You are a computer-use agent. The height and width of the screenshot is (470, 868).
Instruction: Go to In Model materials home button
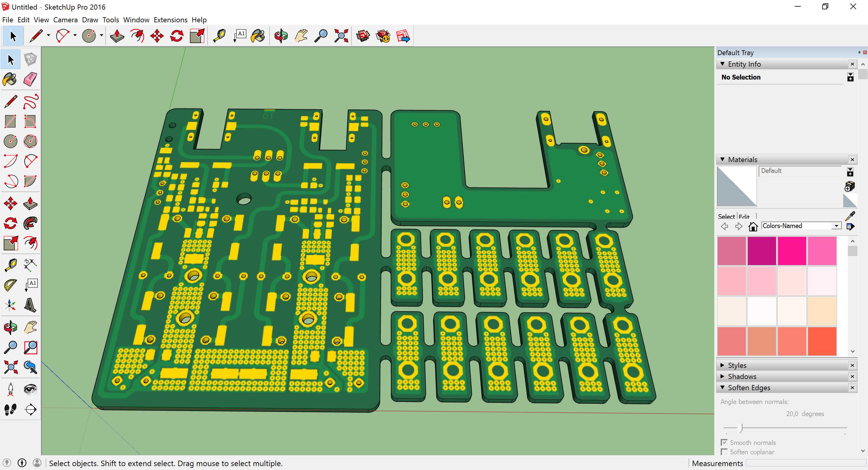point(753,226)
